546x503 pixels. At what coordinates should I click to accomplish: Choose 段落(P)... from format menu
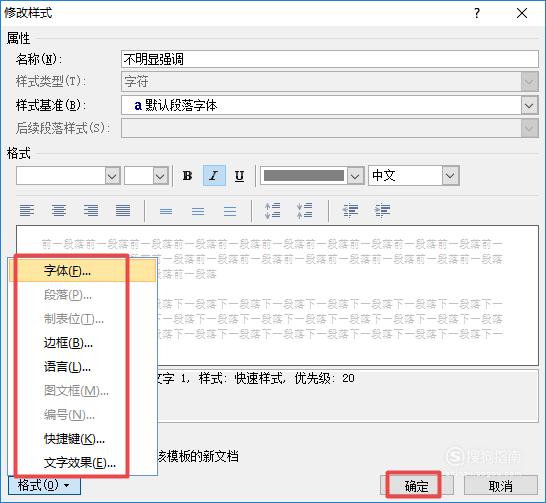[x=83, y=295]
